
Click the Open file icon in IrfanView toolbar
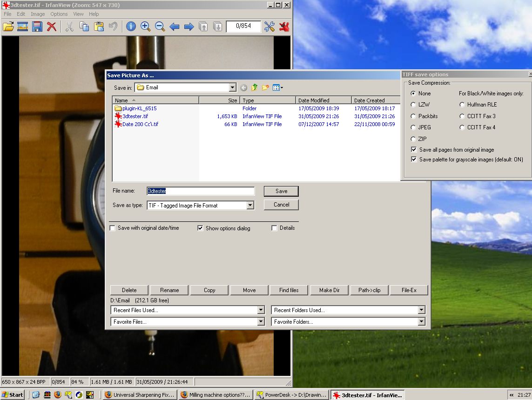(8, 27)
